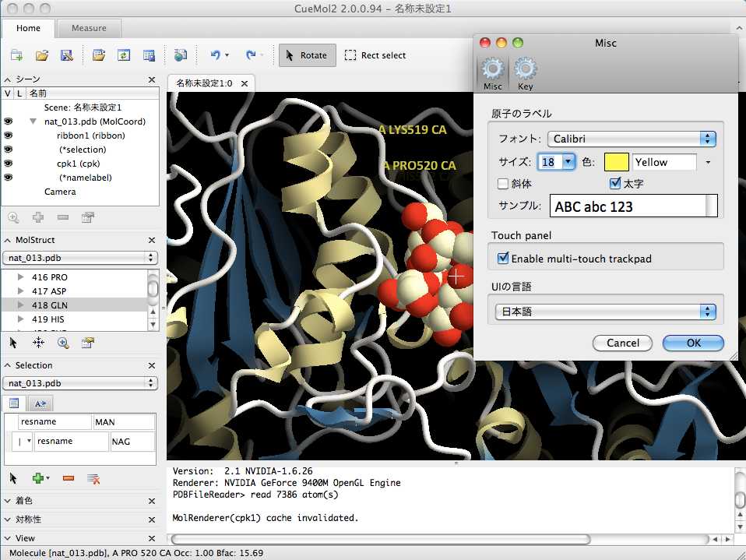Click the zoom icon in MolStruct panel
Viewport: 746px width, 560px height.
[x=63, y=343]
